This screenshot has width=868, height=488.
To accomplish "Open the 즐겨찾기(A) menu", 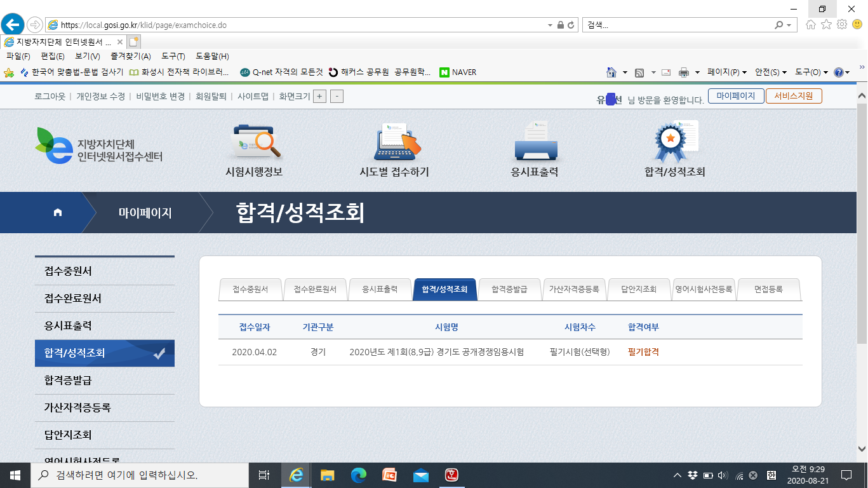I will pyautogui.click(x=130, y=57).
